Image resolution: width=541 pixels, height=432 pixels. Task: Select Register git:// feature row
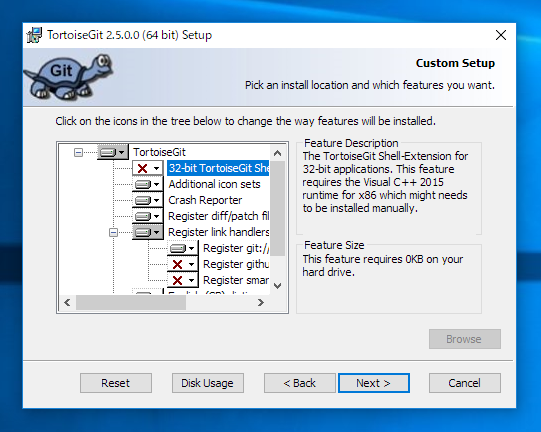[x=236, y=248]
